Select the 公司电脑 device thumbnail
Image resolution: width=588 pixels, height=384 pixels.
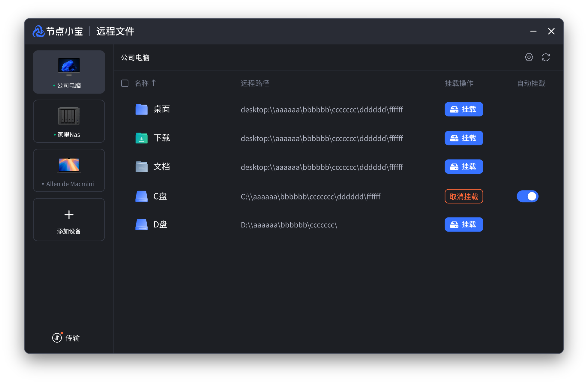pos(69,67)
